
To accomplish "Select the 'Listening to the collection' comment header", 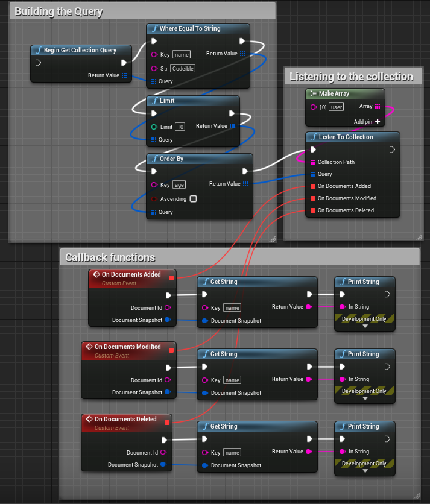I will (x=353, y=77).
